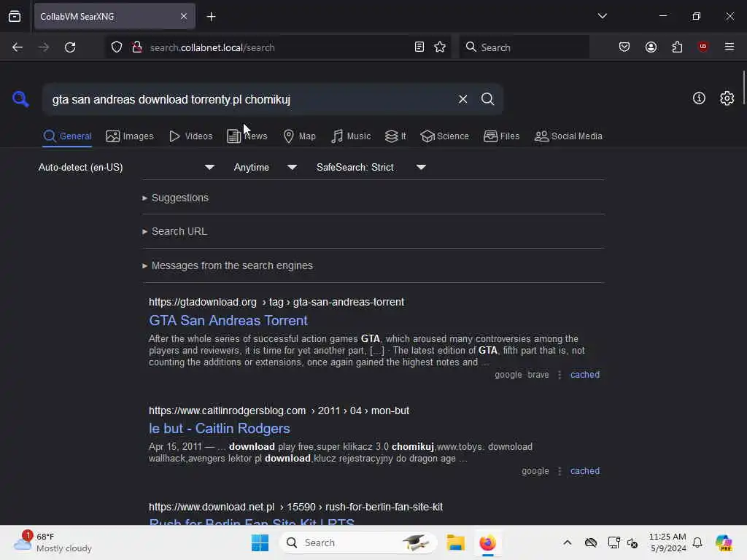The height and width of the screenshot is (560, 747).
Task: Open Firefox application menu
Action: pos(729,47)
